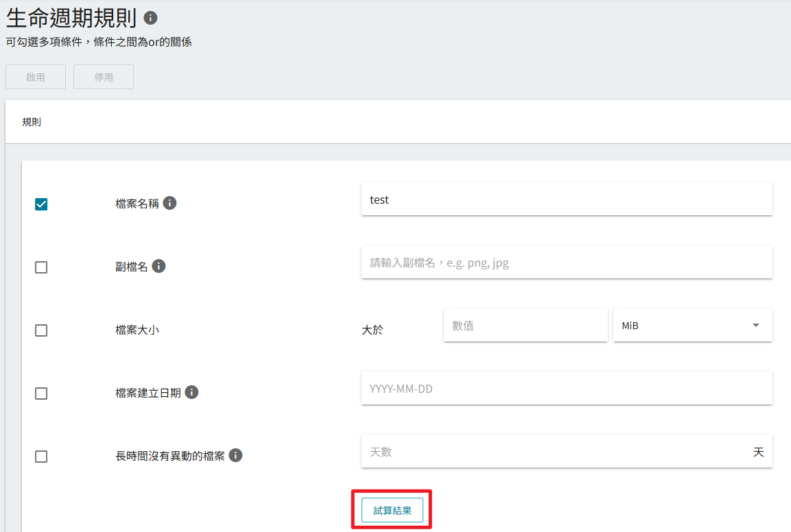
Task: Click the 檔案大小 label
Action: click(137, 330)
